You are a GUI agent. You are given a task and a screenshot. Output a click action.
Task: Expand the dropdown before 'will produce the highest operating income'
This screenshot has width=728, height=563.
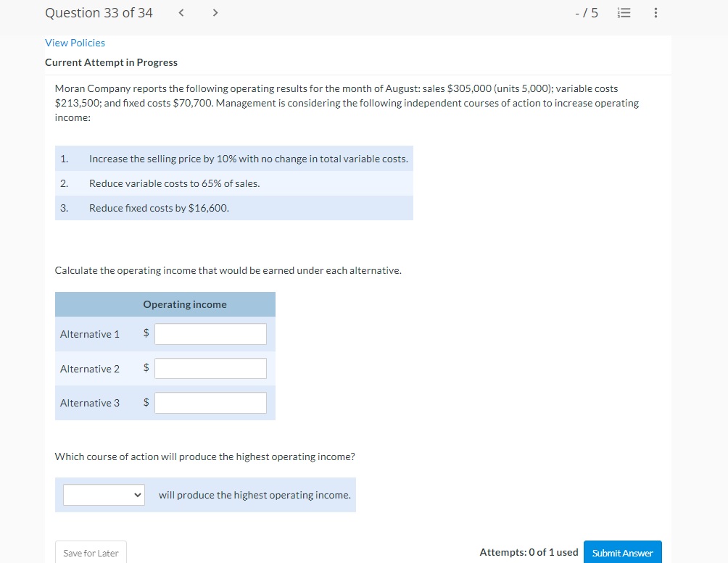(103, 495)
